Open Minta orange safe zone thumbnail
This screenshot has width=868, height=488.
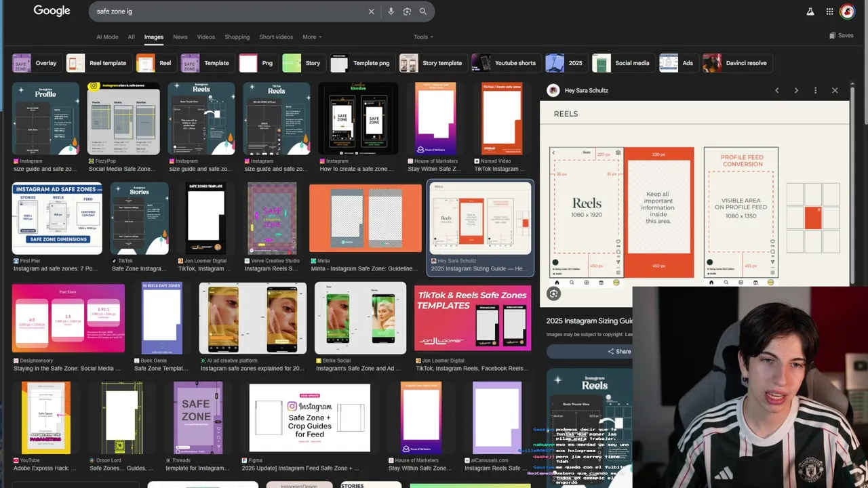tap(366, 218)
